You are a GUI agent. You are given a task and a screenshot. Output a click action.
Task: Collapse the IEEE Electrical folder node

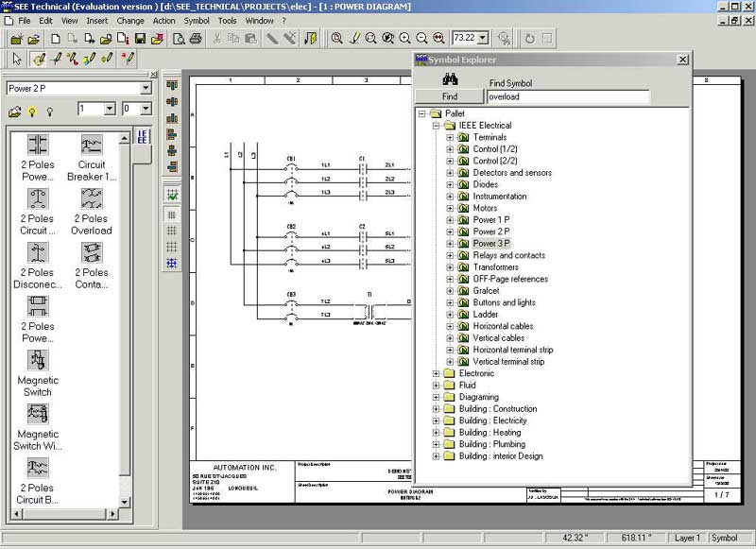pos(436,126)
